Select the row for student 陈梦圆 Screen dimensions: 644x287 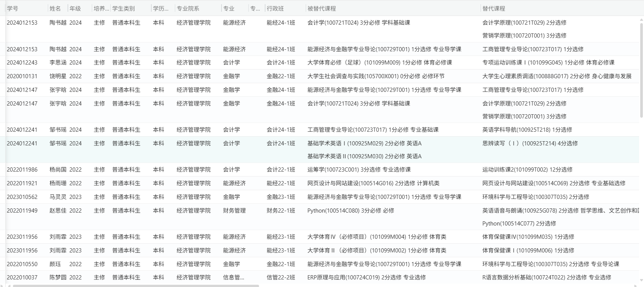58,278
